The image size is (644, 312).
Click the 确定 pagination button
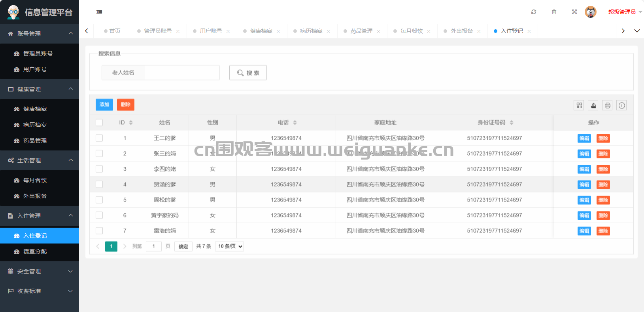pyautogui.click(x=183, y=247)
